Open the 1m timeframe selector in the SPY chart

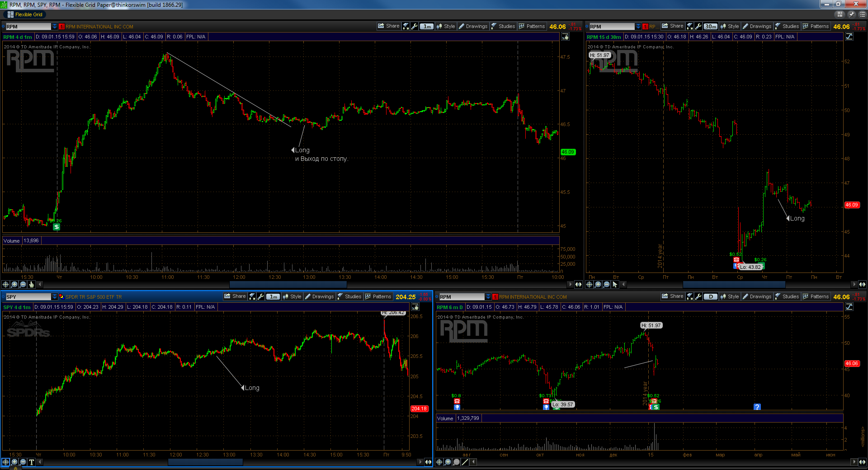pyautogui.click(x=273, y=296)
